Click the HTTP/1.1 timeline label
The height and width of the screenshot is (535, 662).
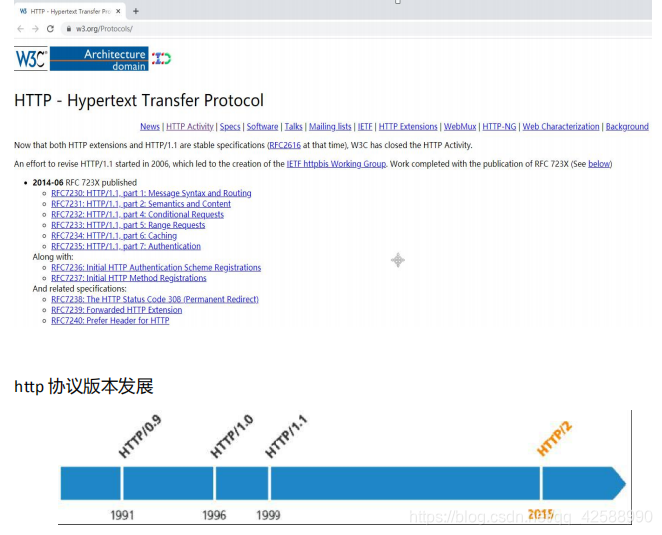[286, 437]
